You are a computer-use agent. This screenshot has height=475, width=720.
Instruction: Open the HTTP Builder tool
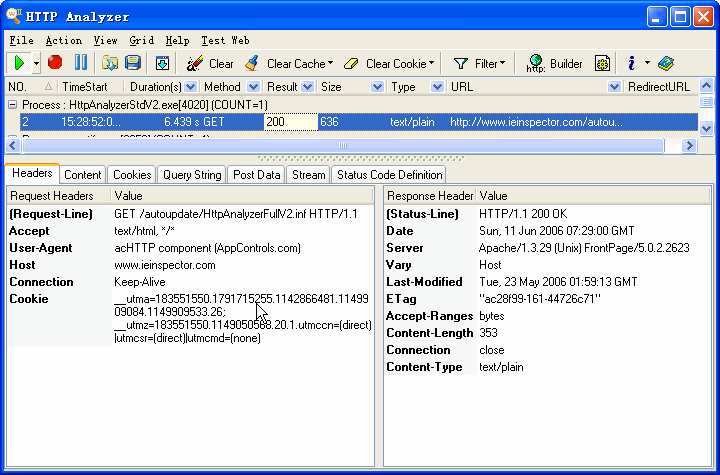555,63
